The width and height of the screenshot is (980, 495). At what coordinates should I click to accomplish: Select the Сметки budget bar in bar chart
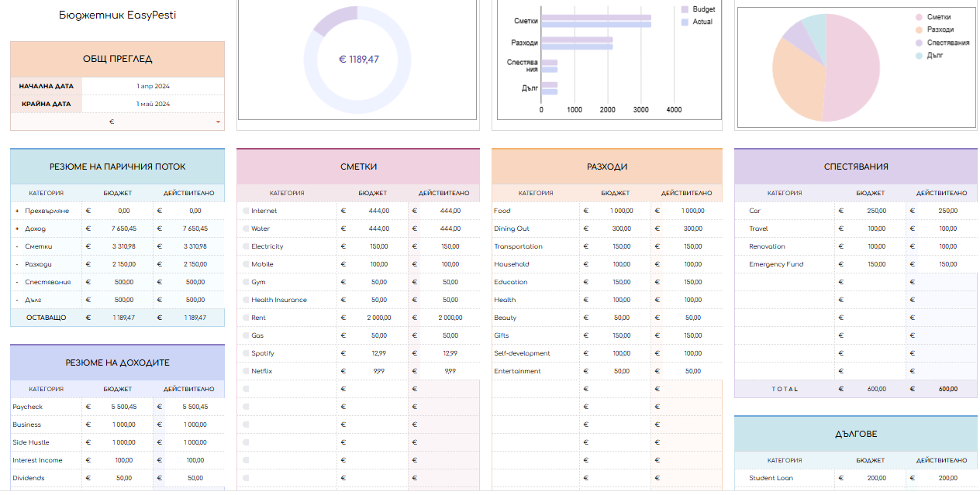595,17
